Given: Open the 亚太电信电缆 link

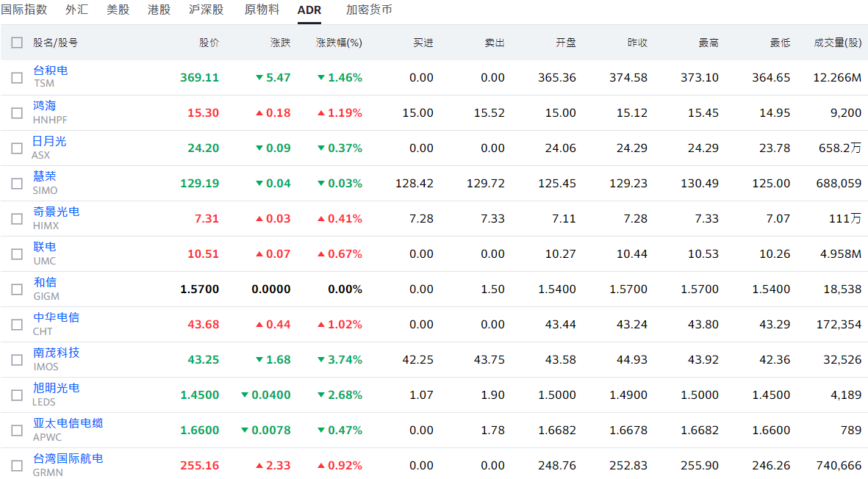Looking at the screenshot, I should tap(68, 423).
